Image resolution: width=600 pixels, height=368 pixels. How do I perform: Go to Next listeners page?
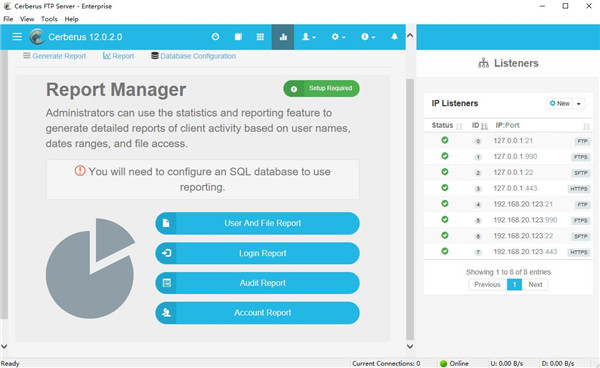(x=535, y=285)
